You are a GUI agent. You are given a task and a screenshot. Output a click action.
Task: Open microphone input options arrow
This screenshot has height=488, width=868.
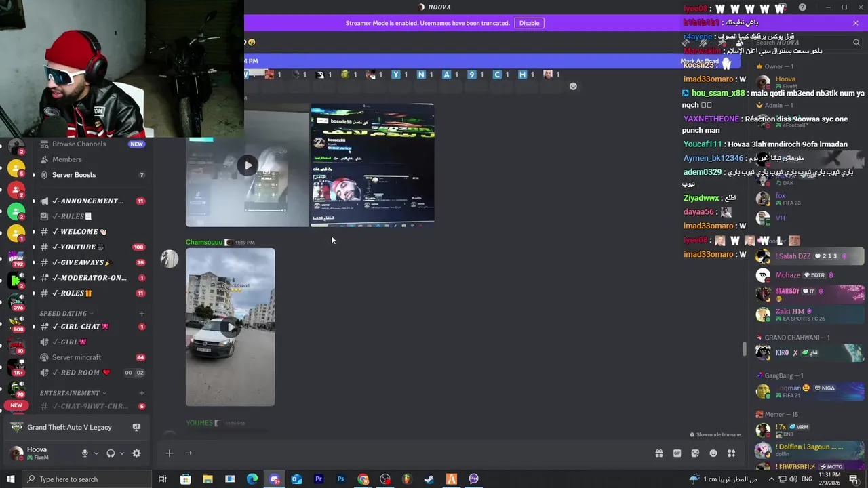click(96, 453)
